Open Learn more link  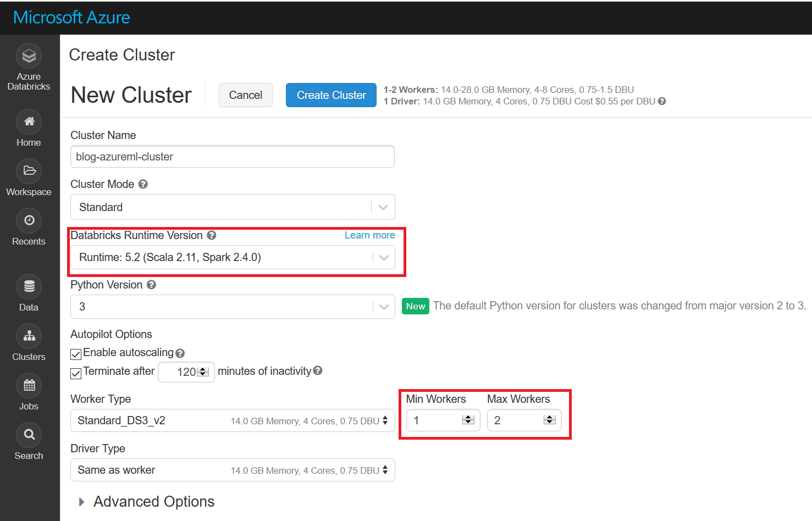click(370, 235)
